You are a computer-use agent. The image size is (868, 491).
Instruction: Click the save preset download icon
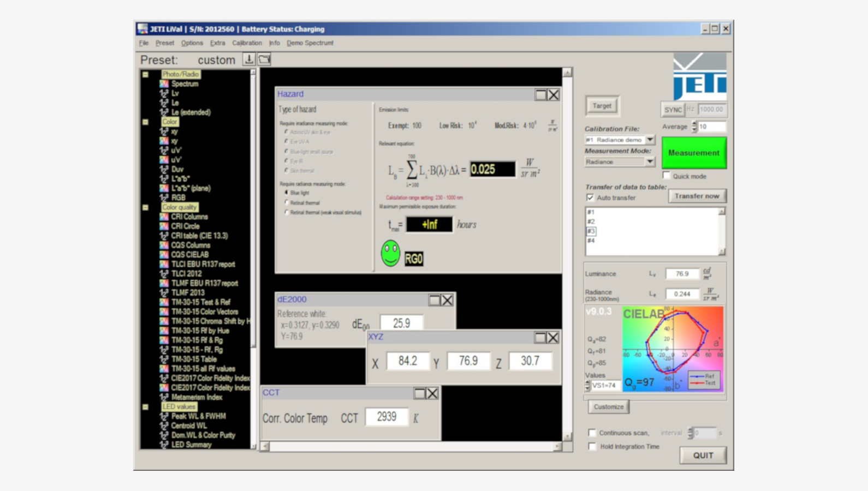click(x=249, y=59)
